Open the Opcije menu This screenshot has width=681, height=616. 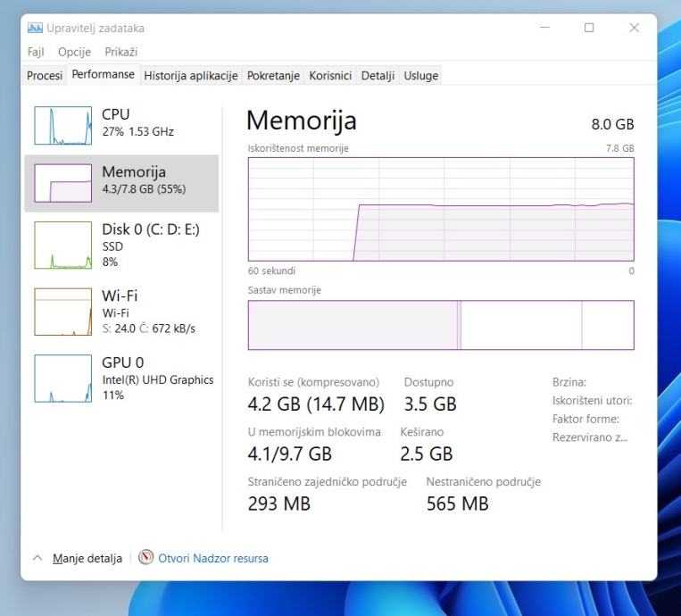[75, 52]
